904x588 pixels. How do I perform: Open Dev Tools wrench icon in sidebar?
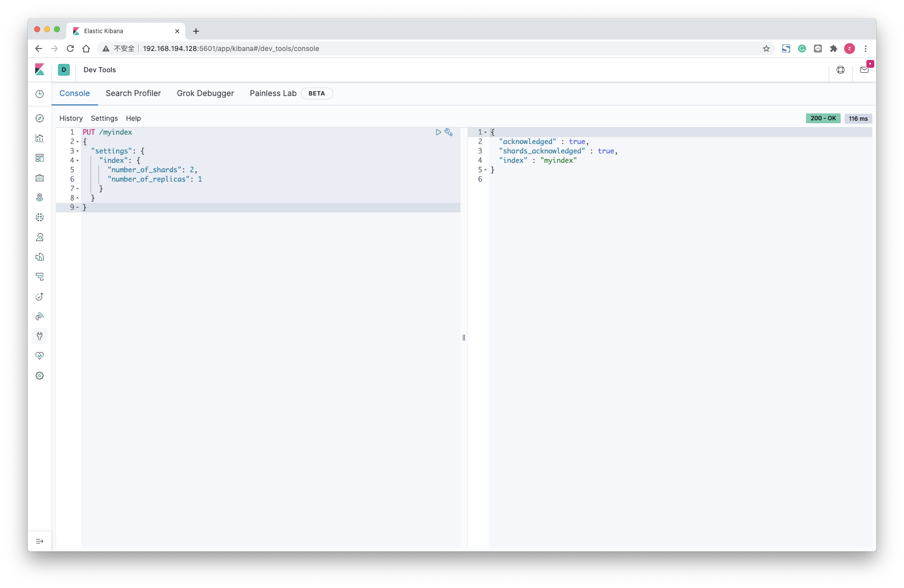coord(40,336)
